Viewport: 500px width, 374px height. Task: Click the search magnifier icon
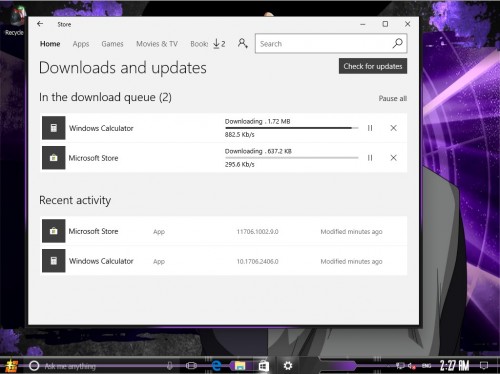click(x=397, y=43)
